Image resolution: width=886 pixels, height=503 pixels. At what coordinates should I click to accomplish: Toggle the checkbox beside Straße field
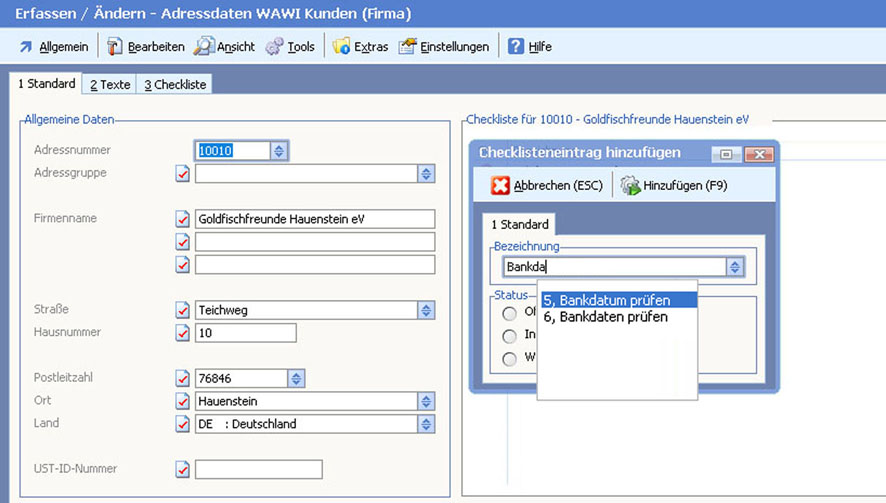pos(182,310)
